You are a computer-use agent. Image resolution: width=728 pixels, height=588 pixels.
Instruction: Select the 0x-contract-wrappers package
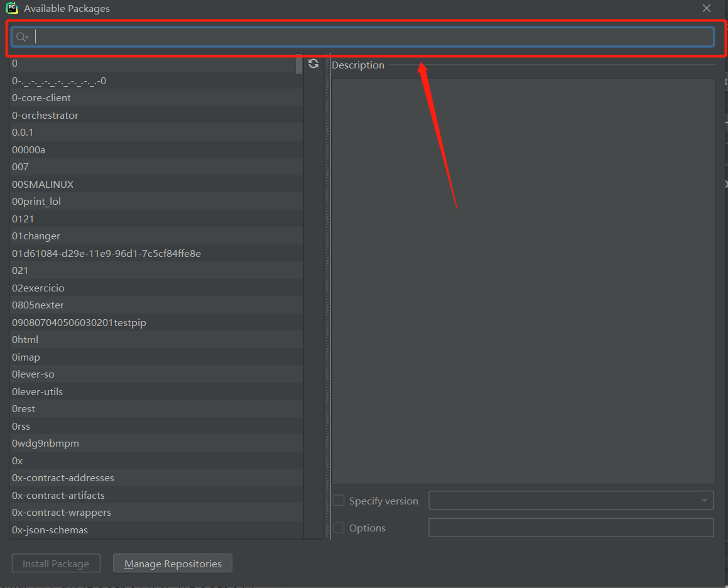coord(156,512)
